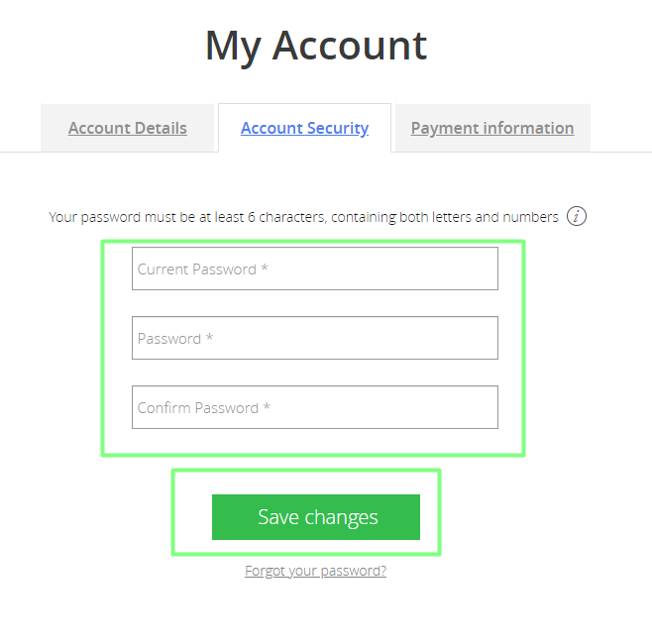
Task: Click the Payment information underlined link text
Action: (492, 128)
